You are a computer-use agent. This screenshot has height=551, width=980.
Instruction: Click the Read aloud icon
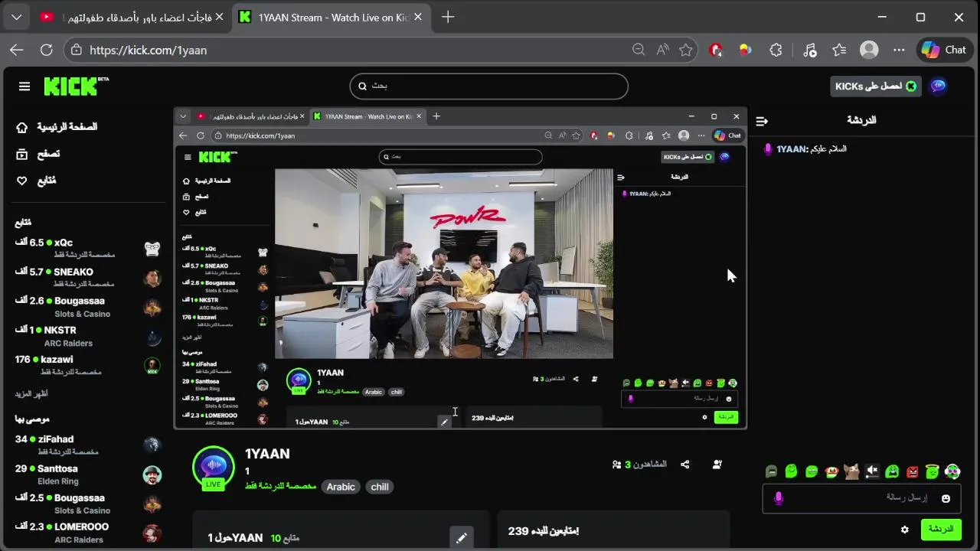(662, 50)
